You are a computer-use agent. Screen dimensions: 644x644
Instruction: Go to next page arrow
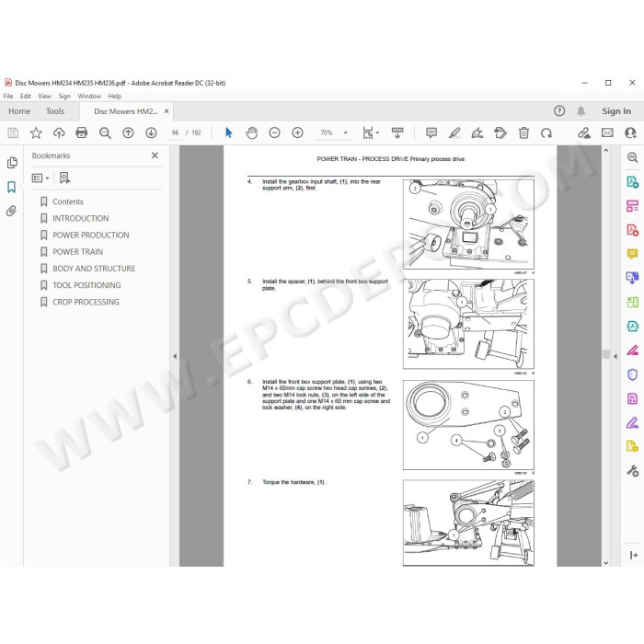(x=151, y=132)
